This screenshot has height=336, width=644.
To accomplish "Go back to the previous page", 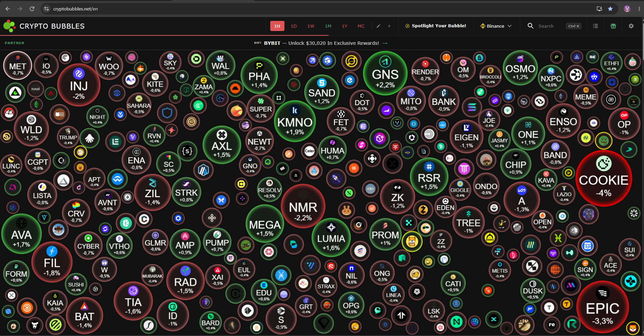I will 8,9.
